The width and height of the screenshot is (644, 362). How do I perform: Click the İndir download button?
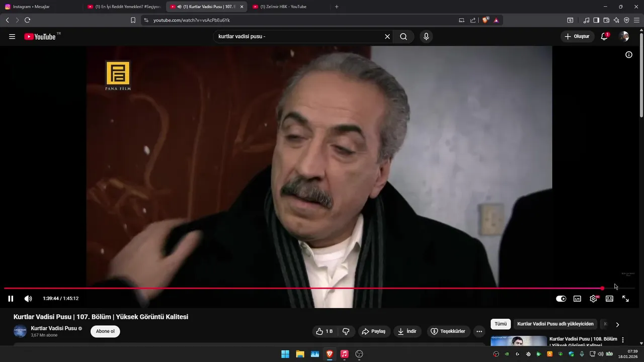pos(408,331)
